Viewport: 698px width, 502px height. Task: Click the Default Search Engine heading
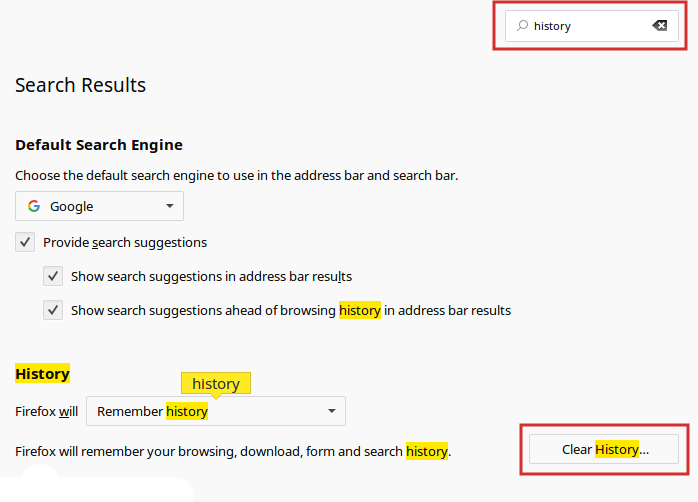click(x=99, y=145)
